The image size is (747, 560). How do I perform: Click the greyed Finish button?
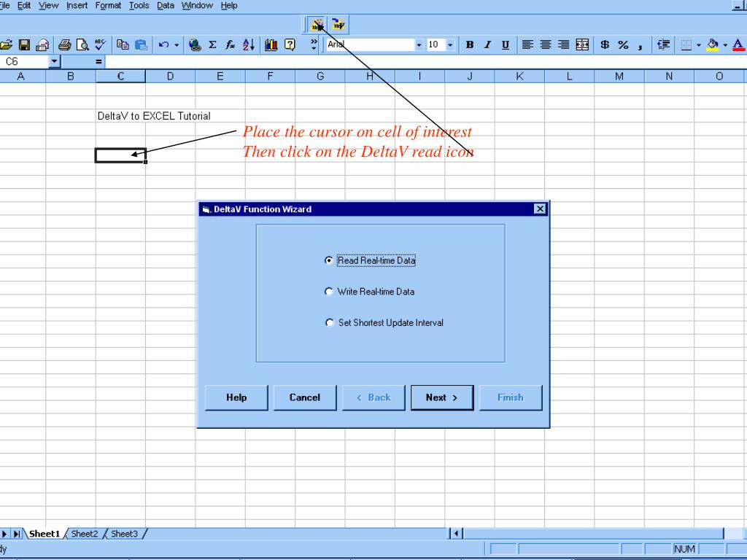(511, 397)
